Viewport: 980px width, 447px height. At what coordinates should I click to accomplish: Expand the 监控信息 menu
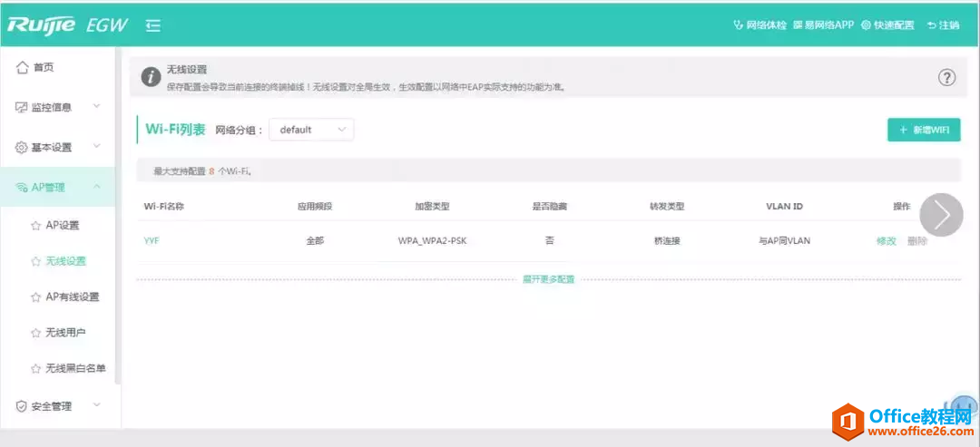coord(57,107)
